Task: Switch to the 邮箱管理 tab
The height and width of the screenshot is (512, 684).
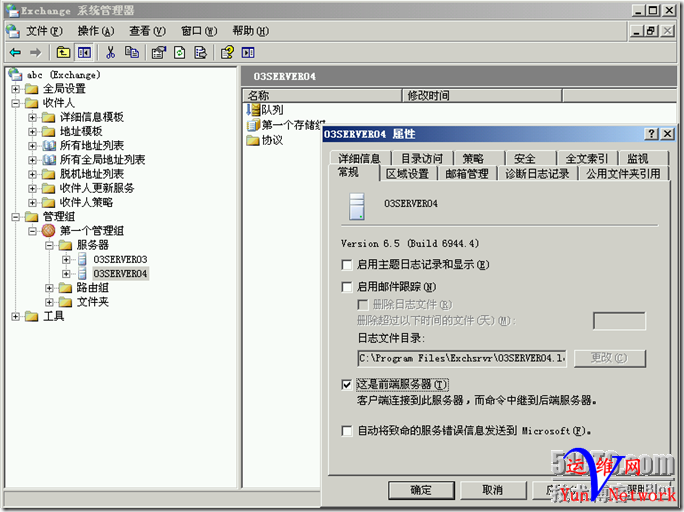Action: [x=467, y=174]
